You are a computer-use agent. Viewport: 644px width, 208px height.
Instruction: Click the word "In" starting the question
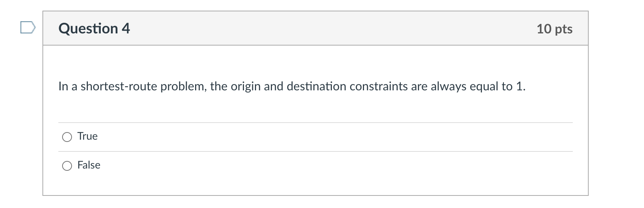tap(63, 87)
